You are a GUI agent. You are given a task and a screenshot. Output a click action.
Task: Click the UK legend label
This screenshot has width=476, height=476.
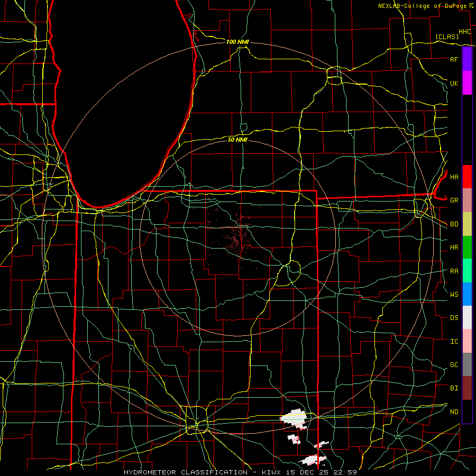[x=454, y=83]
